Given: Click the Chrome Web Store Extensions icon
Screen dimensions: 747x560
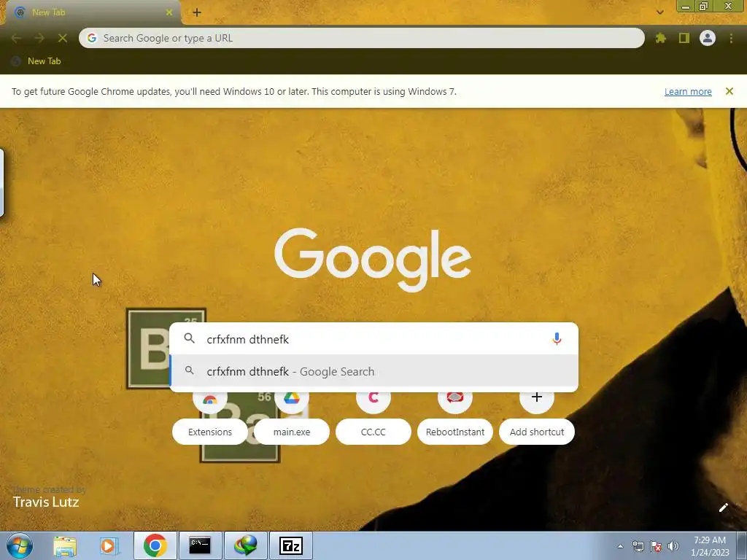Looking at the screenshot, I should tap(210, 399).
